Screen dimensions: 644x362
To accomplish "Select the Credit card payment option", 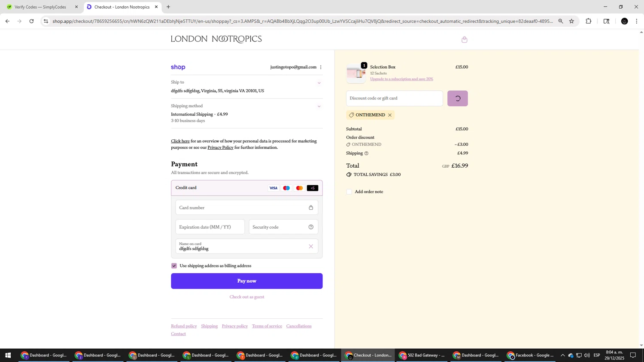I will tap(247, 188).
